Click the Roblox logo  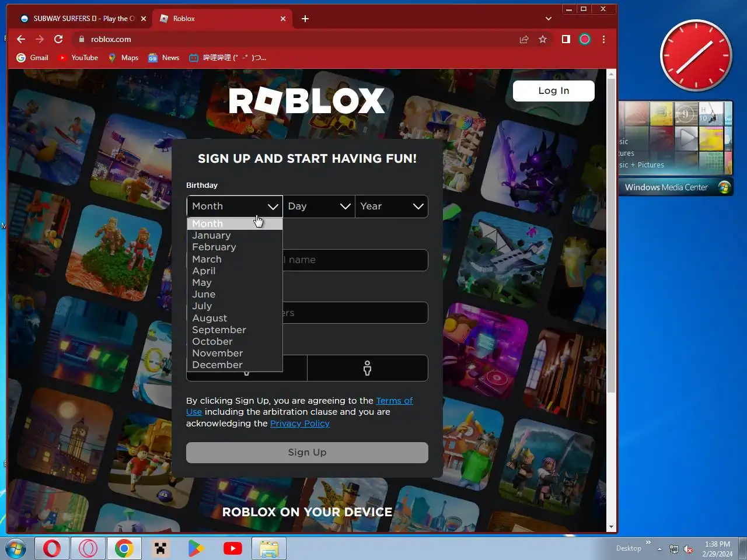pyautogui.click(x=307, y=101)
